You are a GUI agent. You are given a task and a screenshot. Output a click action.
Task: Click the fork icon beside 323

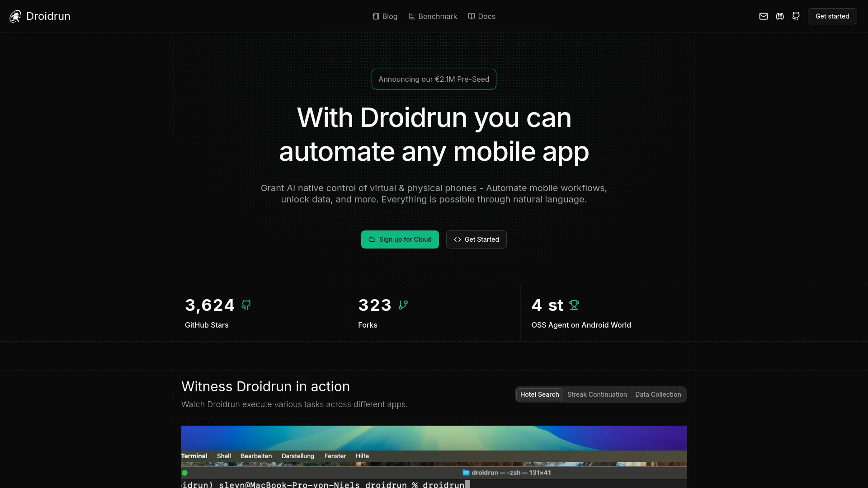403,305
